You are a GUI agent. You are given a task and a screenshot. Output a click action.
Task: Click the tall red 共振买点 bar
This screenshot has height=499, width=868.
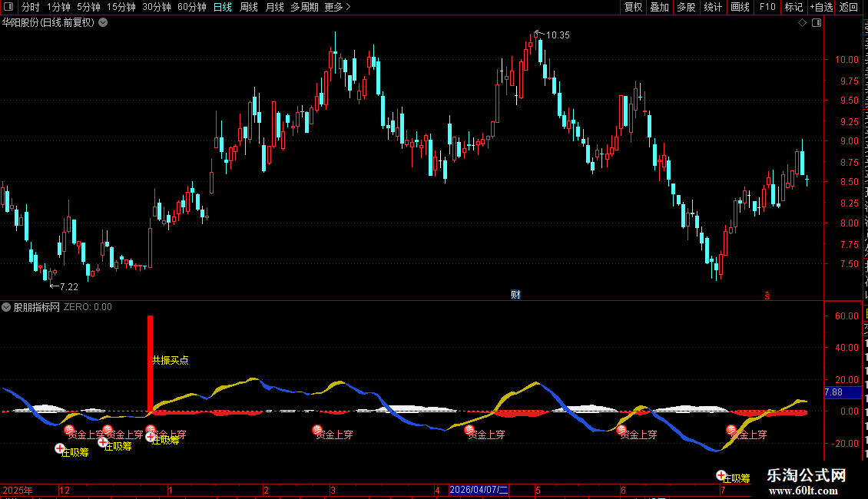(150, 363)
